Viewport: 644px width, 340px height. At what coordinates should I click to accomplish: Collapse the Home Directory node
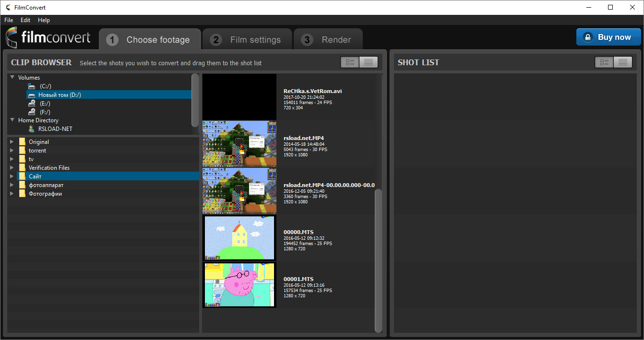[x=12, y=120]
